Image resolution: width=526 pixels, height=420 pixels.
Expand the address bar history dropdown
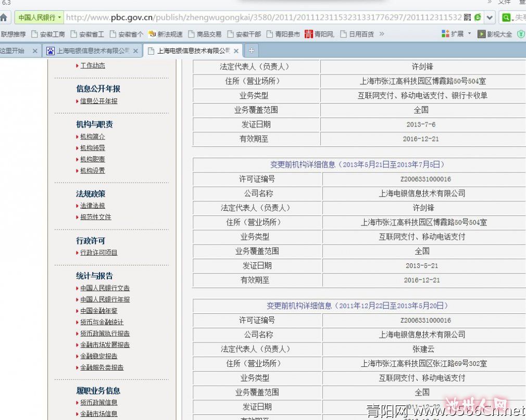click(x=490, y=17)
